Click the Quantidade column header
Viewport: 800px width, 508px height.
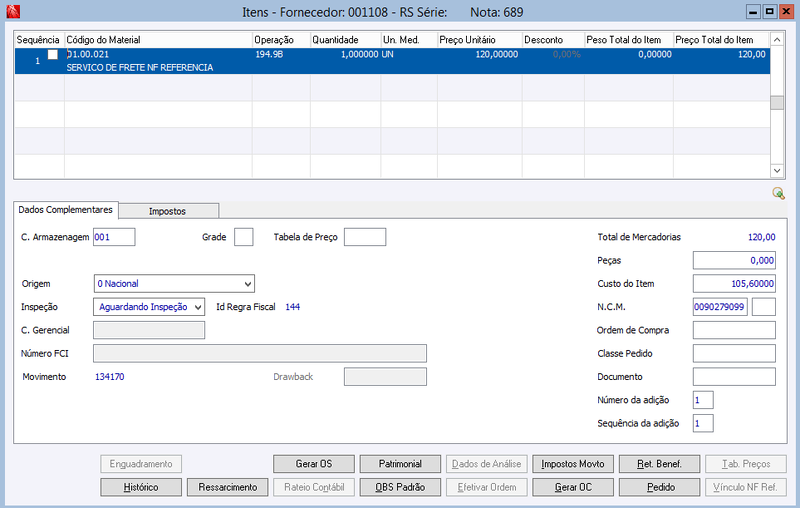pos(345,40)
